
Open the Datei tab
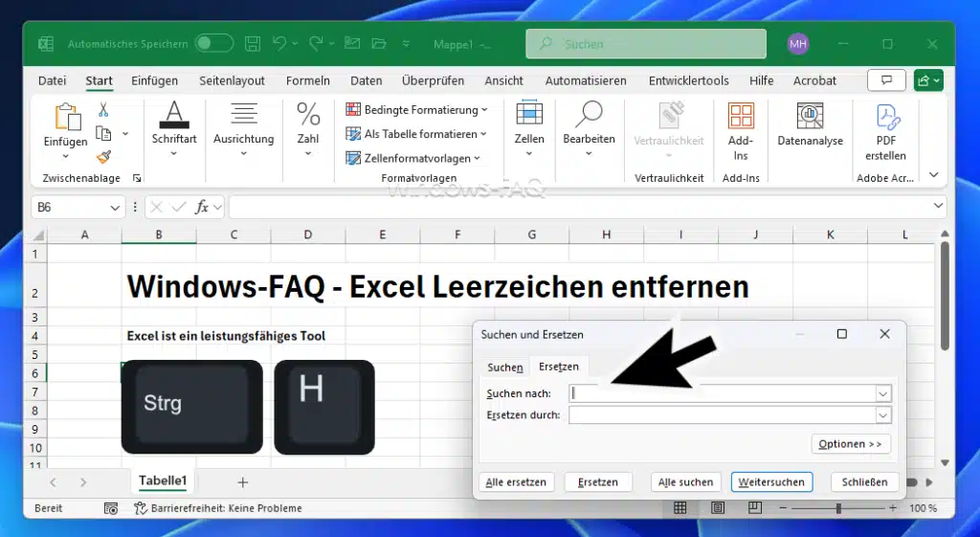pos(52,80)
